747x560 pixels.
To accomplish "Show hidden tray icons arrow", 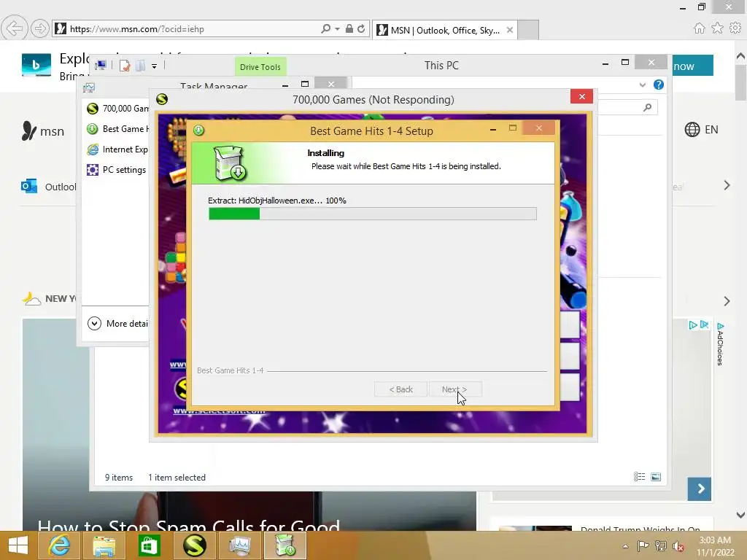I will click(x=625, y=546).
